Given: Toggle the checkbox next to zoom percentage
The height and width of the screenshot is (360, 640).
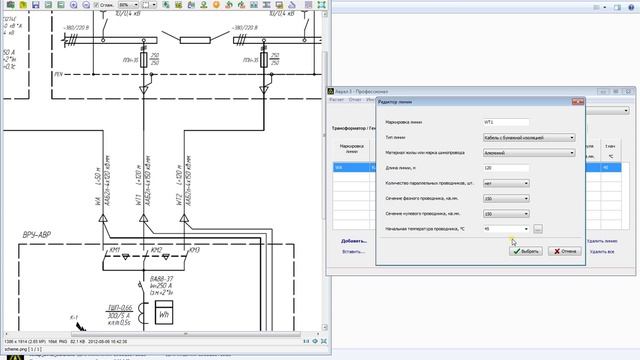Looking at the screenshot, I should tap(96, 5).
